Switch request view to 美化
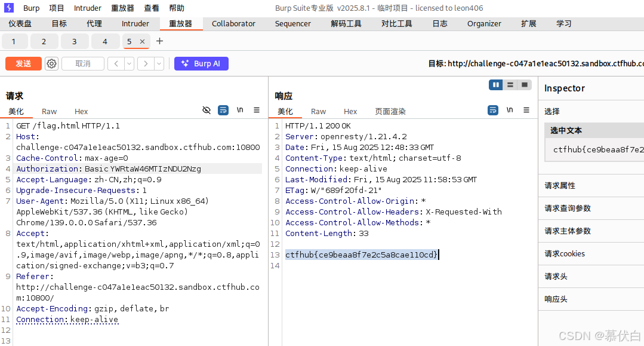 click(x=16, y=112)
